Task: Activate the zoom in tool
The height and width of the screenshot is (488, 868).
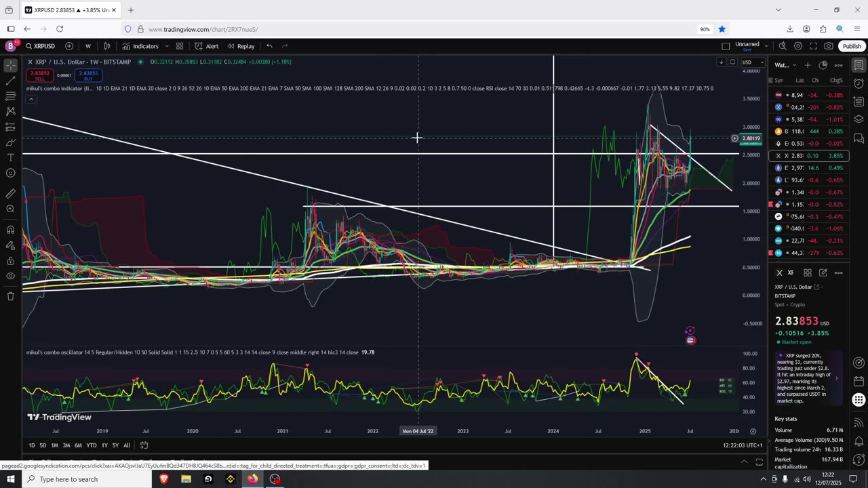Action: [10, 209]
